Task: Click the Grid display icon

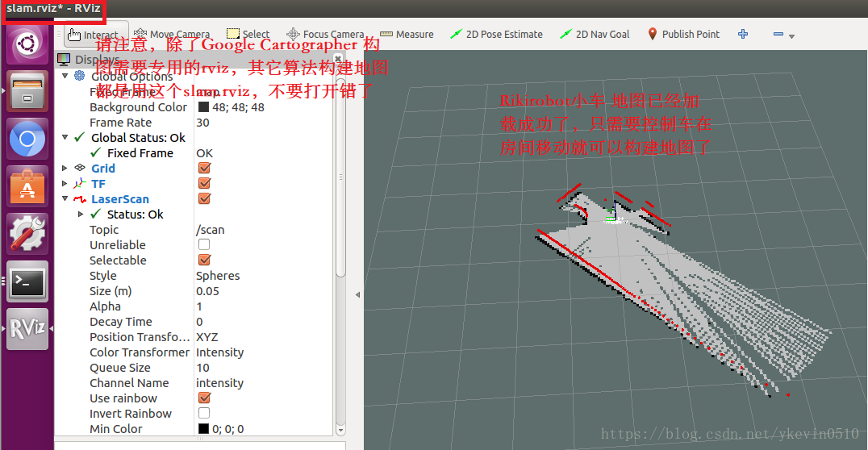Action: click(x=80, y=168)
